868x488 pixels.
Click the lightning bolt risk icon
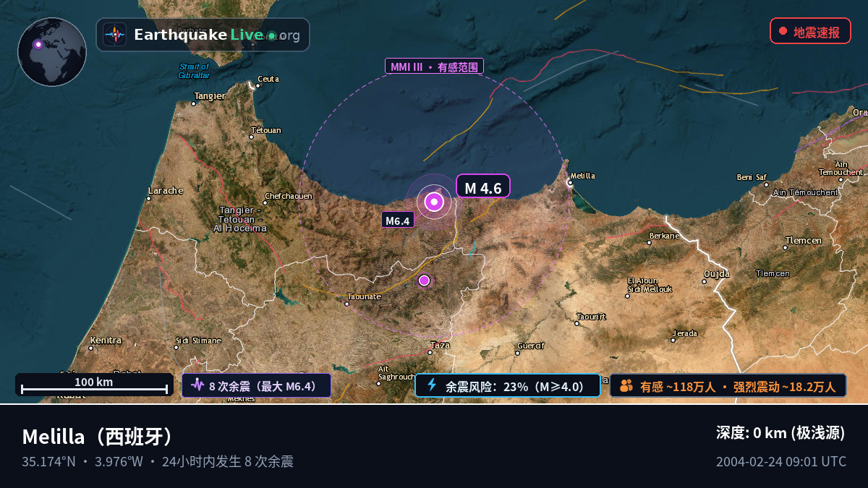432,385
